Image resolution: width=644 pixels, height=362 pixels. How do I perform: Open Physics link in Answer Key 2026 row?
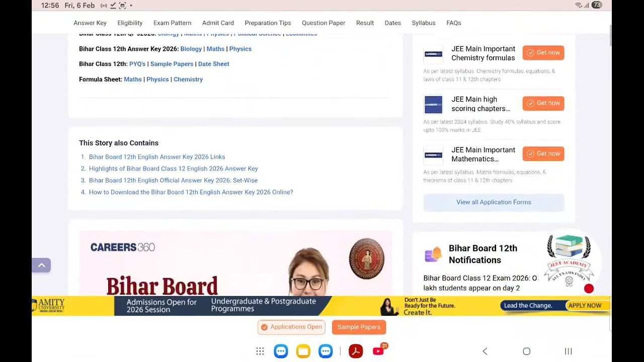click(x=240, y=49)
